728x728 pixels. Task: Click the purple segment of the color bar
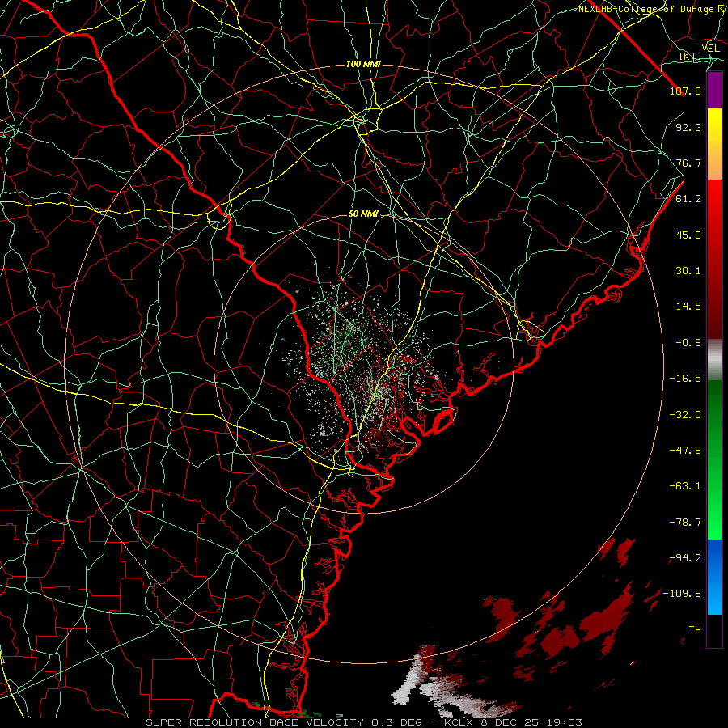[714, 90]
